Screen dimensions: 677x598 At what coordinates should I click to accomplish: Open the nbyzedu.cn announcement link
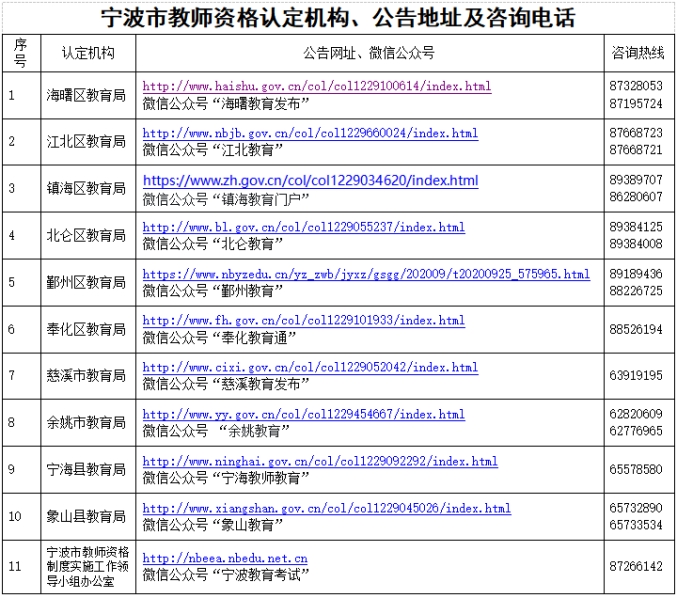367,274
